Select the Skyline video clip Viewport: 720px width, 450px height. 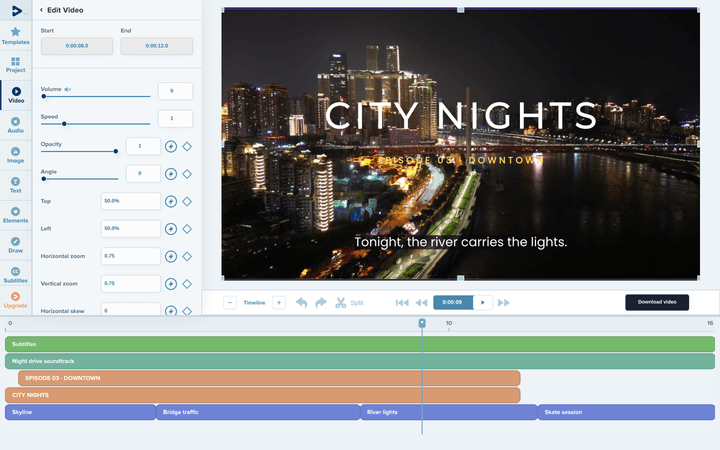click(x=80, y=412)
